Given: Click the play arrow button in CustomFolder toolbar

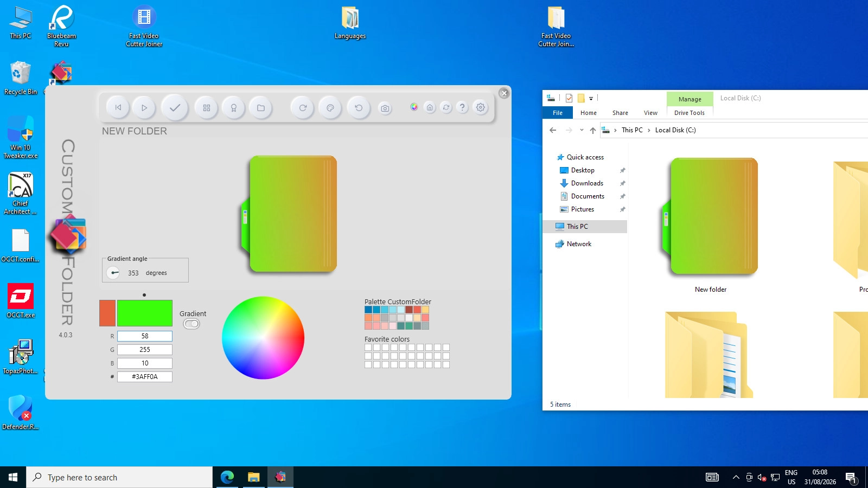Looking at the screenshot, I should (x=144, y=107).
